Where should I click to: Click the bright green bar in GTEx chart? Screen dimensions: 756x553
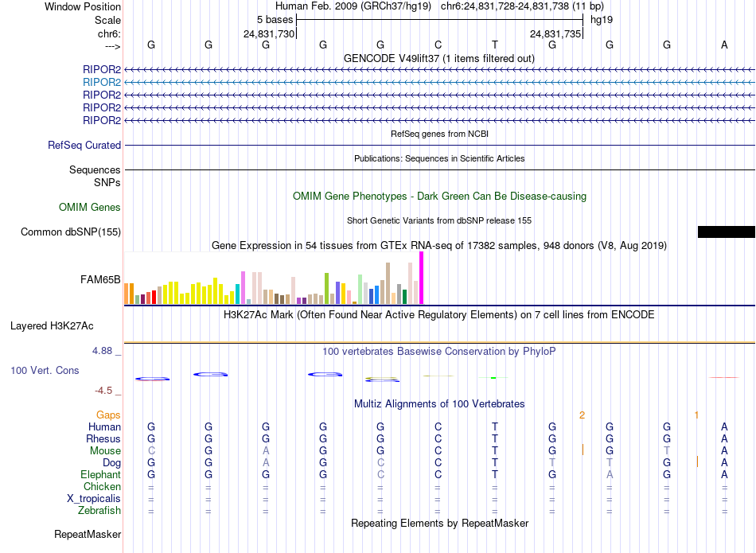point(327,288)
